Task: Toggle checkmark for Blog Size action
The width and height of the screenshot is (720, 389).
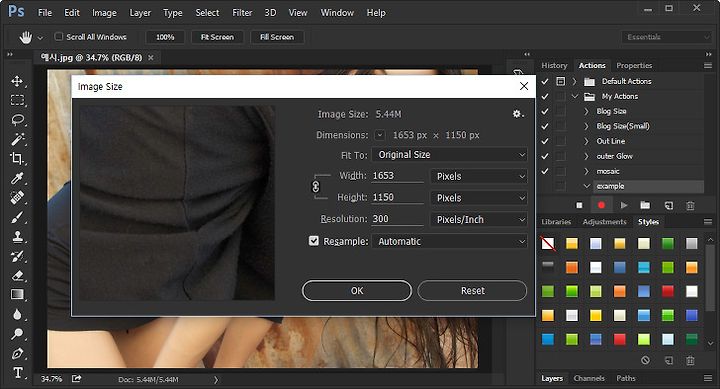Action: [545, 111]
